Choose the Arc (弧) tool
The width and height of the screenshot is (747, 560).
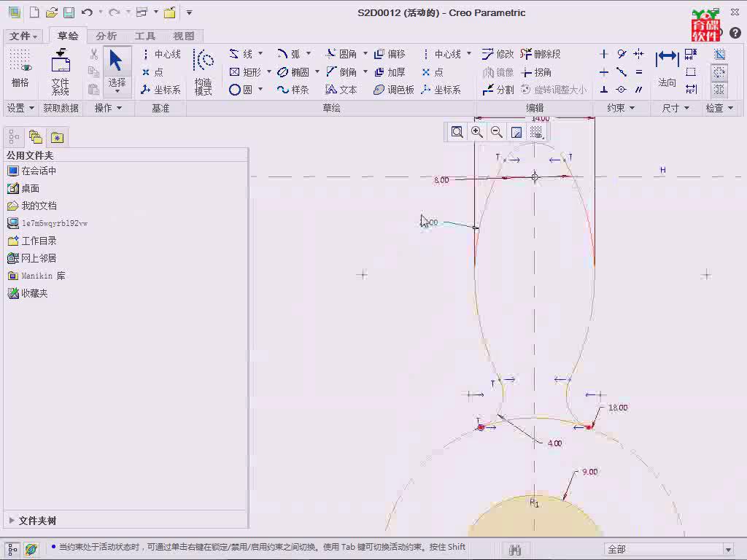pyautogui.click(x=289, y=54)
